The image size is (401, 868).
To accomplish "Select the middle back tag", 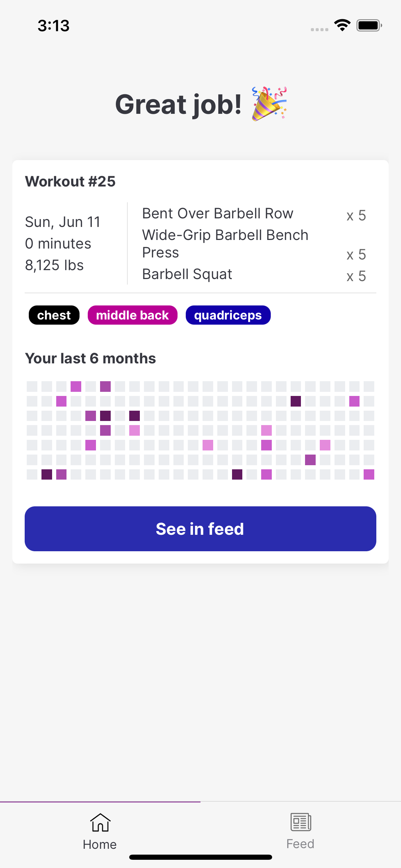I will [133, 315].
